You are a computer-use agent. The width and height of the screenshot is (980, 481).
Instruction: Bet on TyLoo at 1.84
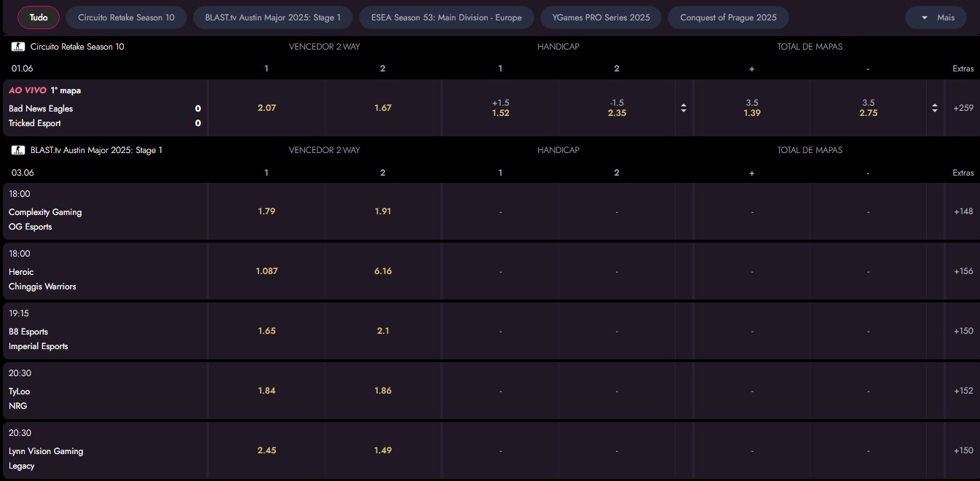click(x=266, y=391)
